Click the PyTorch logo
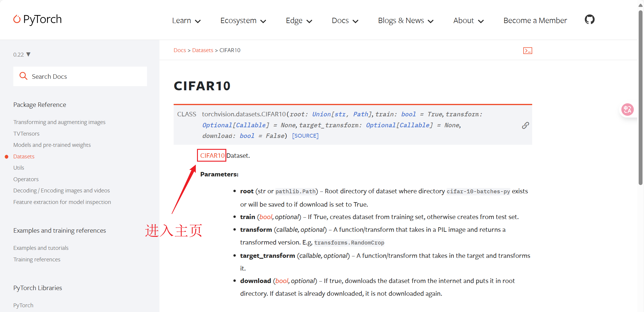 tap(38, 20)
